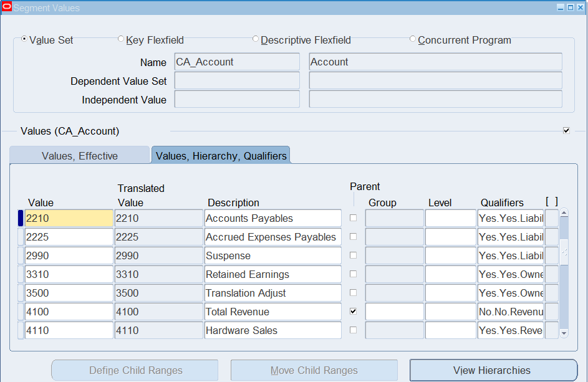Click the minimize window icon

pyautogui.click(x=561, y=7)
